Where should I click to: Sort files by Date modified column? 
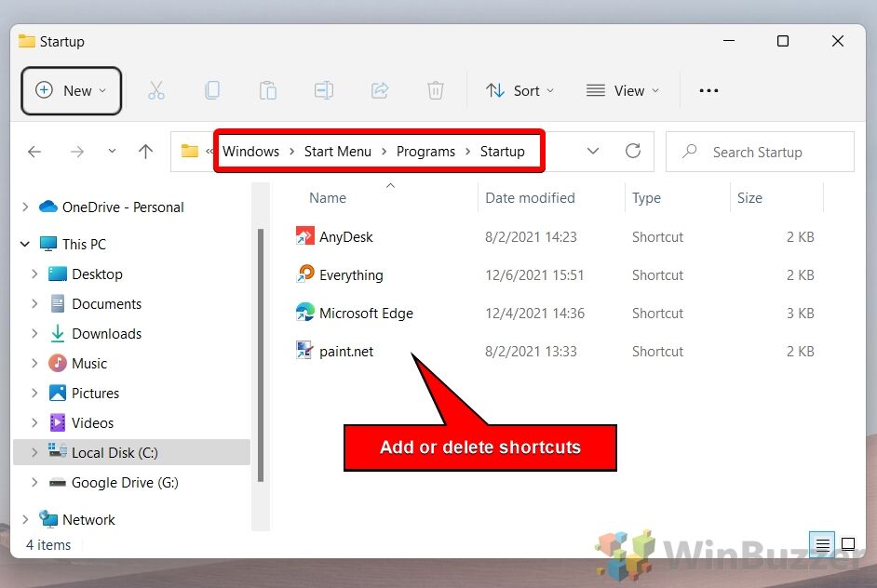point(530,197)
